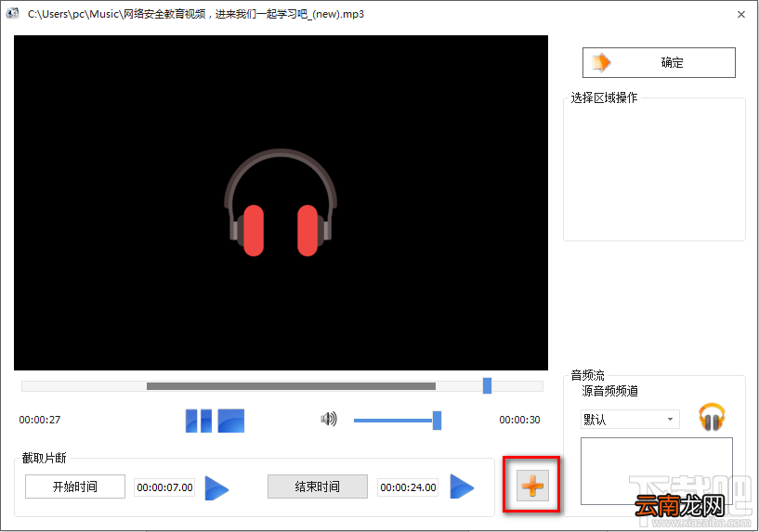Image resolution: width=759 pixels, height=532 pixels.
Task: Click the end time field 00:00:24.00
Action: coord(408,487)
